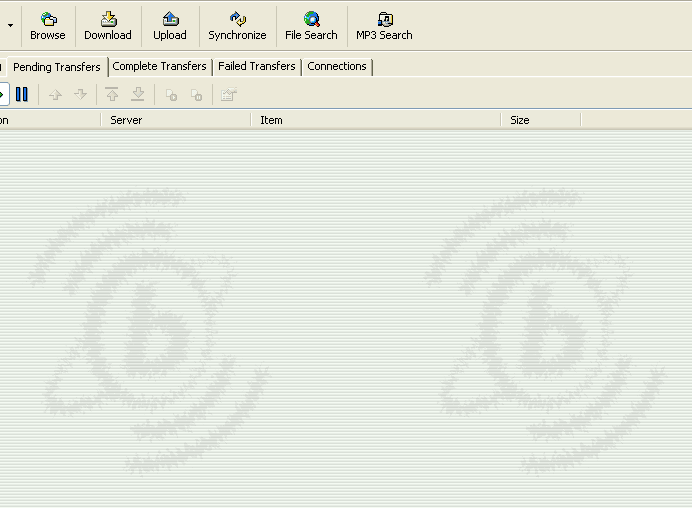The image size is (692, 508).
Task: Click the Upload toolbar icon
Action: click(x=170, y=26)
